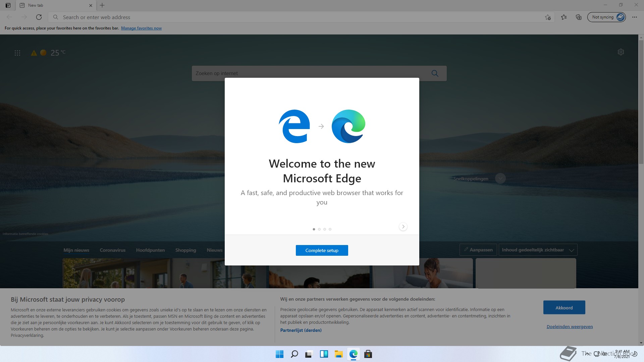Viewport: 644px width, 362px height.
Task: Open the Not syncing profile button
Action: point(606,17)
